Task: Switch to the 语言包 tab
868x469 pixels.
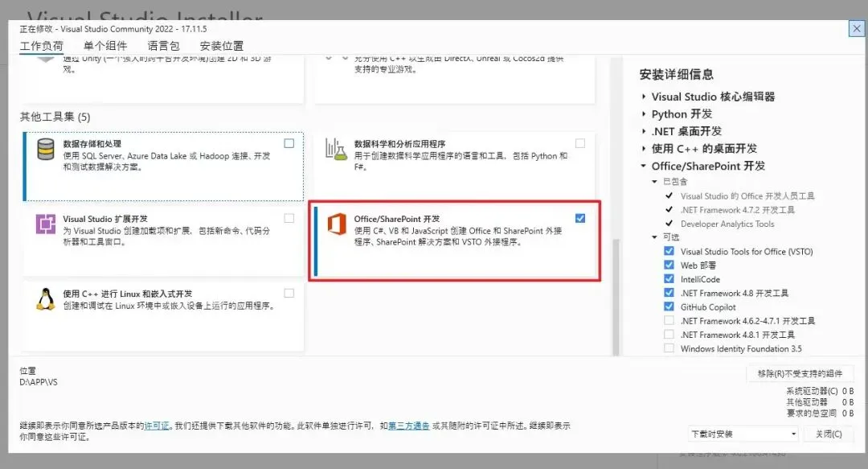Action: click(163, 46)
